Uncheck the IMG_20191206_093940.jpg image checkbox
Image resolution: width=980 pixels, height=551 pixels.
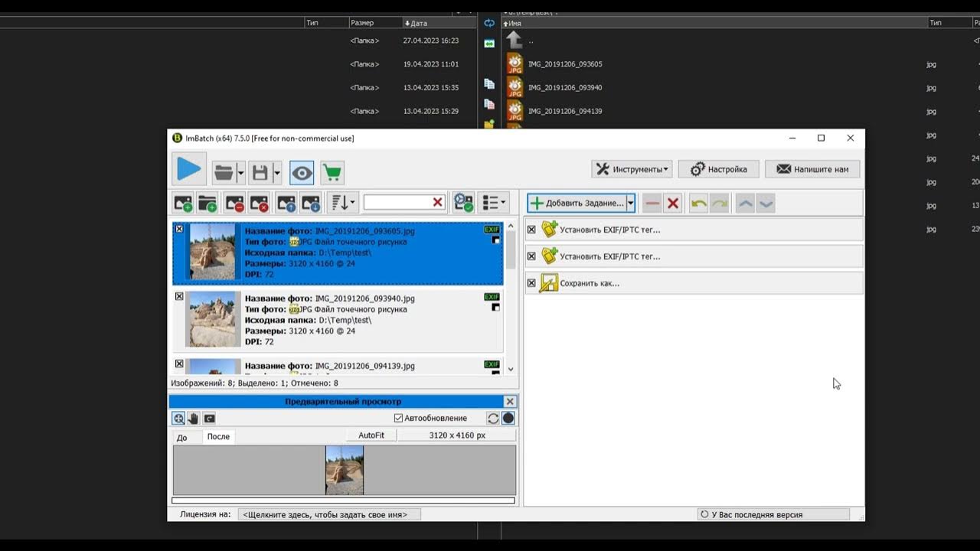(x=179, y=296)
